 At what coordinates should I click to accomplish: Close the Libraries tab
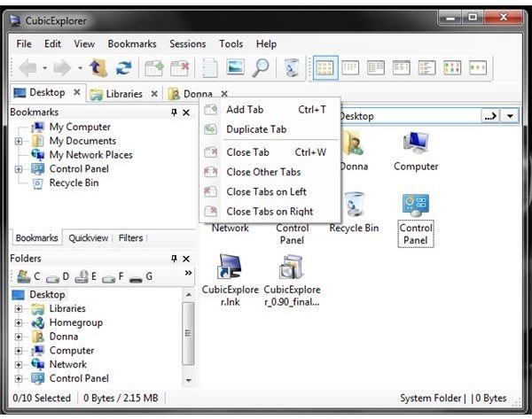pyautogui.click(x=154, y=94)
